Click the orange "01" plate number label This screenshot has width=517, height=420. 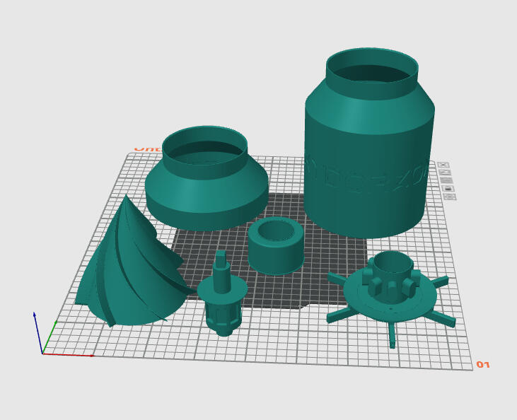(482, 365)
